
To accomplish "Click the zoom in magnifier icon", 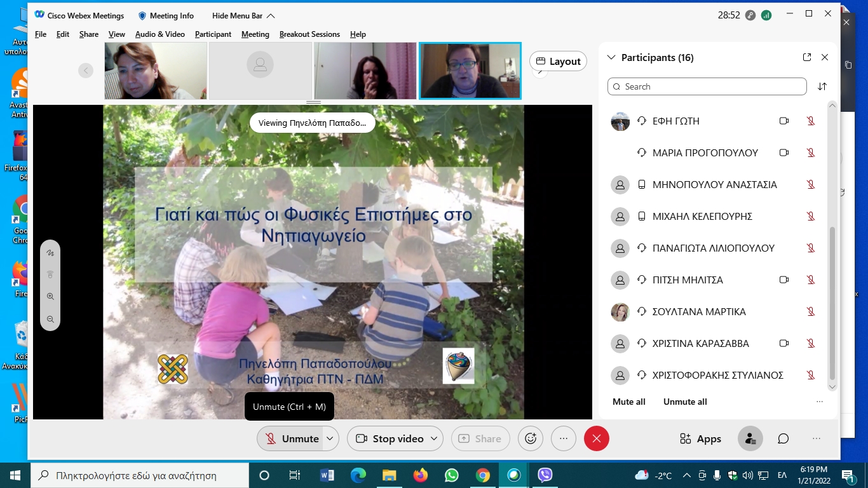I will 50,297.
